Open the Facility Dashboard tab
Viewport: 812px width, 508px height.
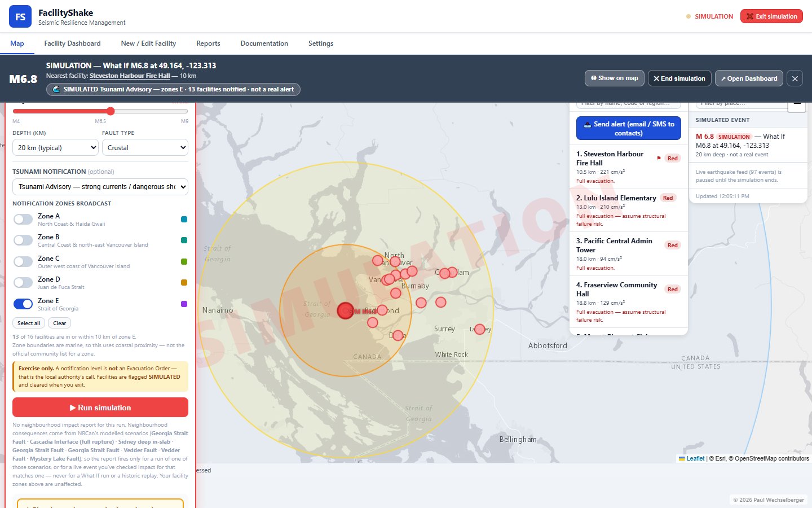[72, 43]
